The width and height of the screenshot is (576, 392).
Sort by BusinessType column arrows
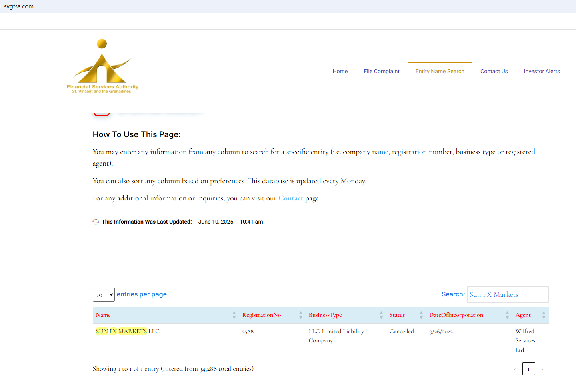pyautogui.click(x=381, y=315)
